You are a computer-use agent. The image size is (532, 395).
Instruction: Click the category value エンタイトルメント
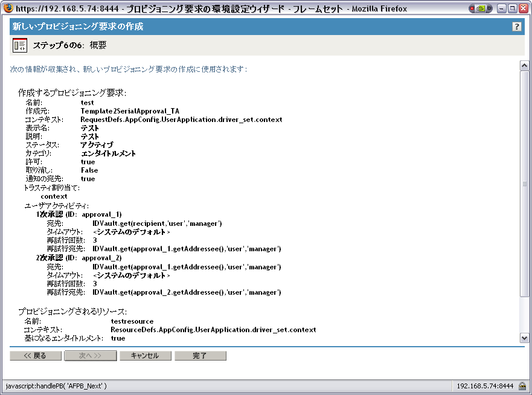[108, 153]
